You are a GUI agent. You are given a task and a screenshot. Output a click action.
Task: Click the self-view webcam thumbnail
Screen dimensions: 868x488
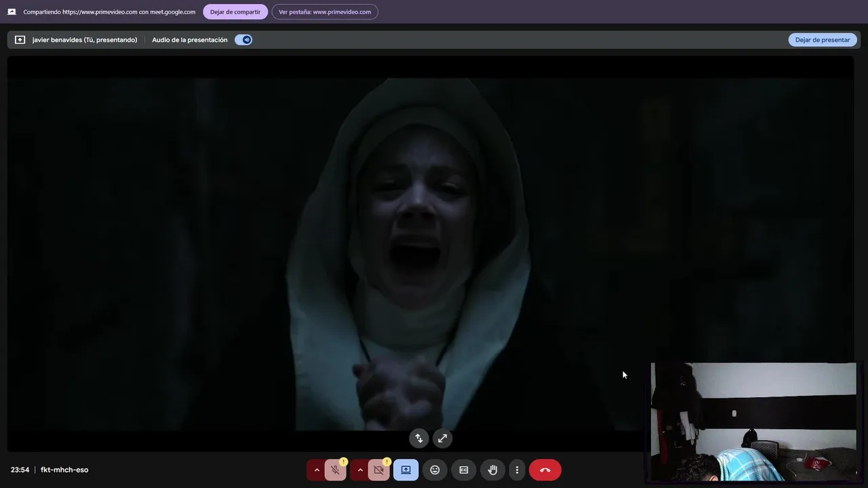[753, 422]
